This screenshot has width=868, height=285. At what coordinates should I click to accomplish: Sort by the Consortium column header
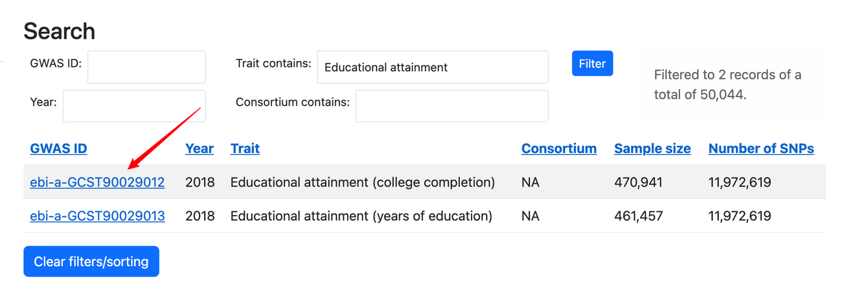[x=558, y=149]
